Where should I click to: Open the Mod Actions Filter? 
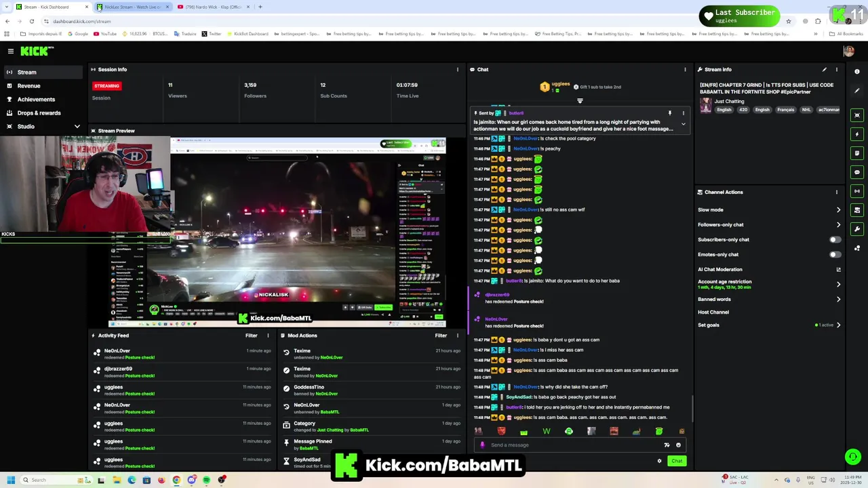pyautogui.click(x=441, y=335)
